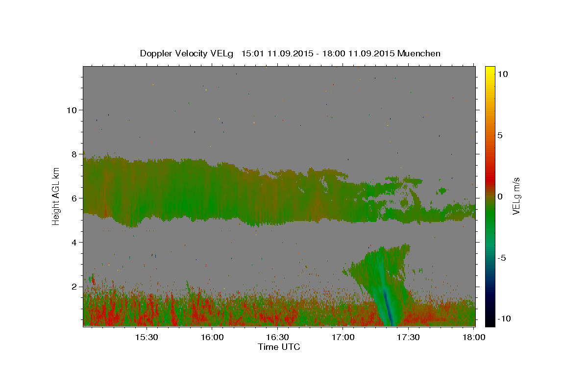The image size is (588, 392).
Task: Click the colorbar value 0
Action: pos(500,196)
